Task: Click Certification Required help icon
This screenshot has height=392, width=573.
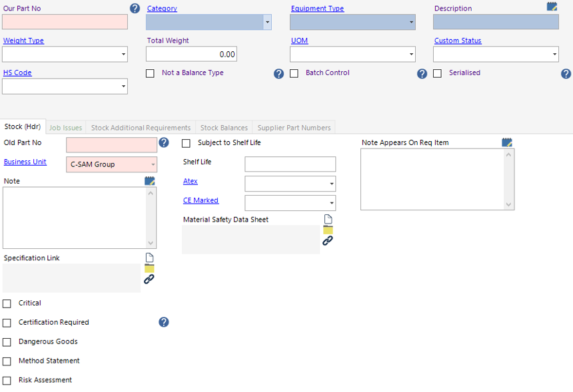Action: (x=164, y=322)
